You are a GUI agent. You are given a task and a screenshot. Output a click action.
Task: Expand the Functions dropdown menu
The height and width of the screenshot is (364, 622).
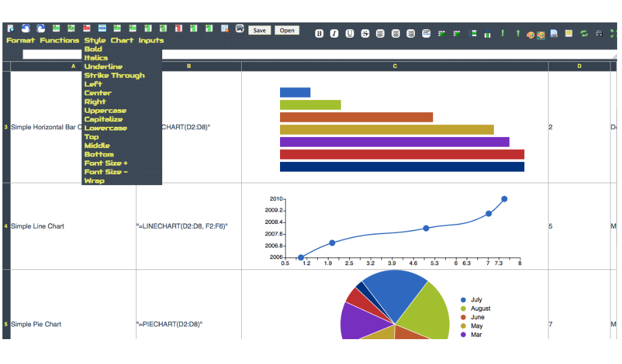tap(60, 41)
